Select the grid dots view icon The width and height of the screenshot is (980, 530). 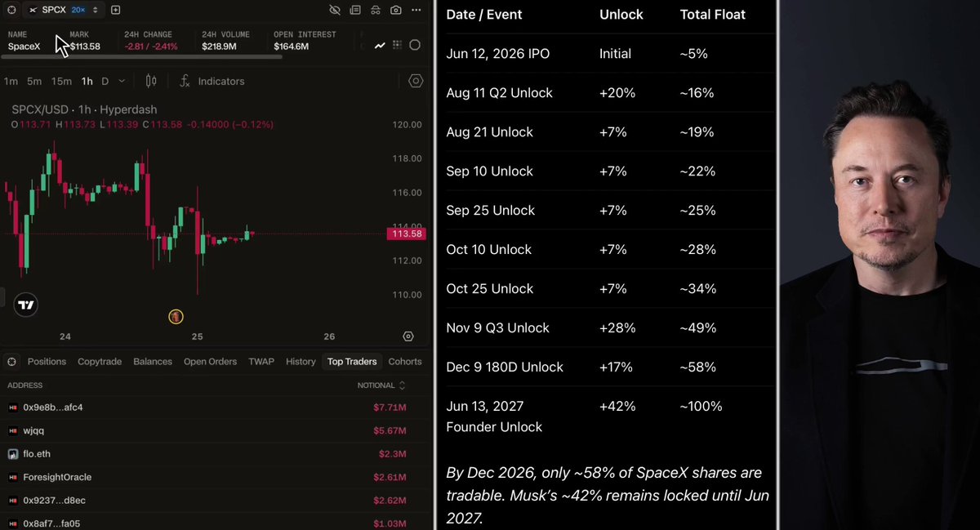[397, 45]
